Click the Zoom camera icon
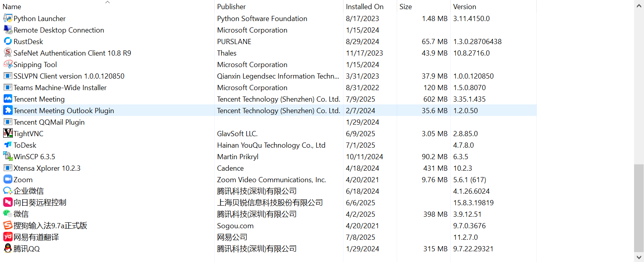644x262 pixels. [x=8, y=179]
